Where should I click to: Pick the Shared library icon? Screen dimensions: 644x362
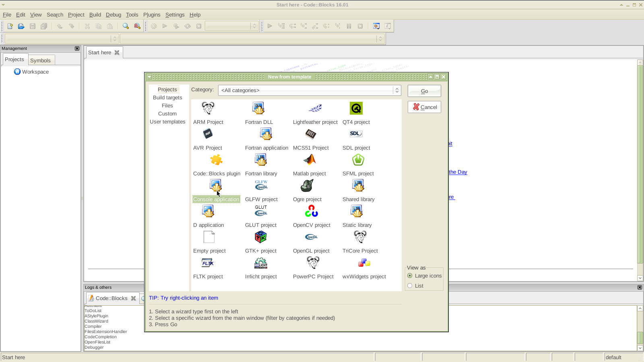click(x=358, y=185)
